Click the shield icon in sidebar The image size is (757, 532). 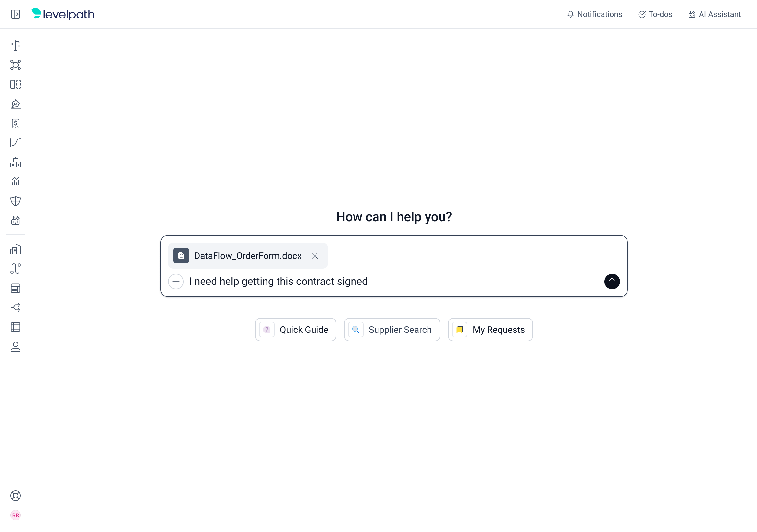click(x=16, y=201)
